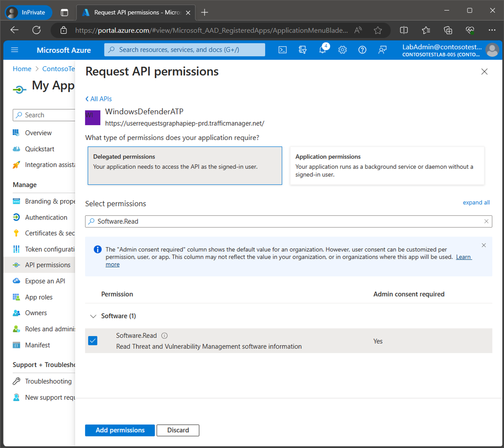This screenshot has height=448, width=504.
Task: Uncheck the Software.Read permission checkbox
Action: click(x=93, y=341)
